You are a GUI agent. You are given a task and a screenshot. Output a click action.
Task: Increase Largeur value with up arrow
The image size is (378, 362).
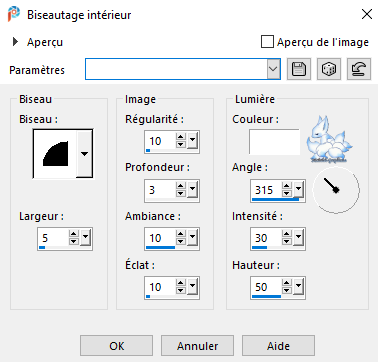(74, 234)
